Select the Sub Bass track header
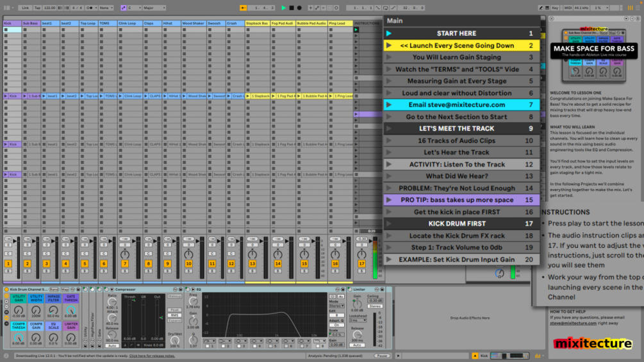644x362 pixels. 31,24
